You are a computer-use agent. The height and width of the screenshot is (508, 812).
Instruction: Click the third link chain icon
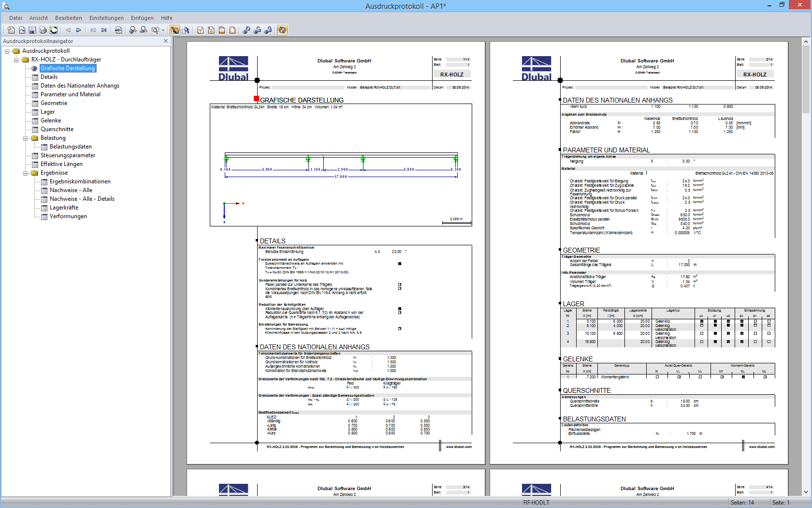click(268, 30)
